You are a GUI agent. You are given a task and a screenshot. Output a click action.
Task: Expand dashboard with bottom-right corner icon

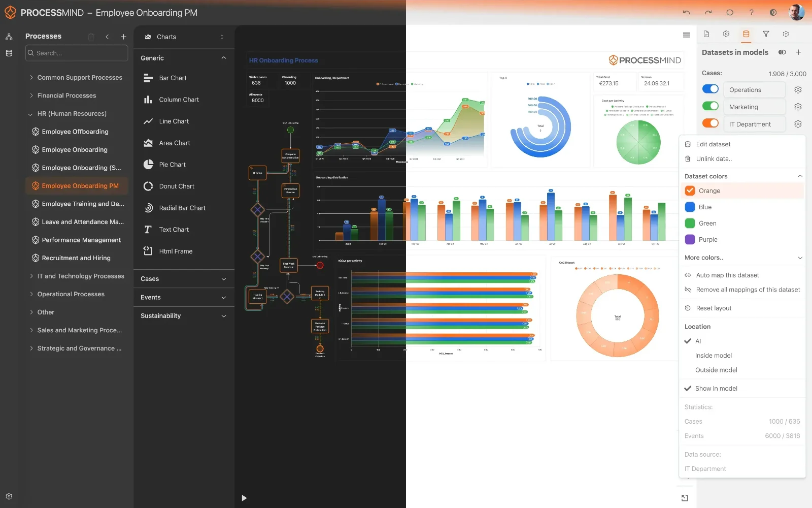[x=685, y=498]
